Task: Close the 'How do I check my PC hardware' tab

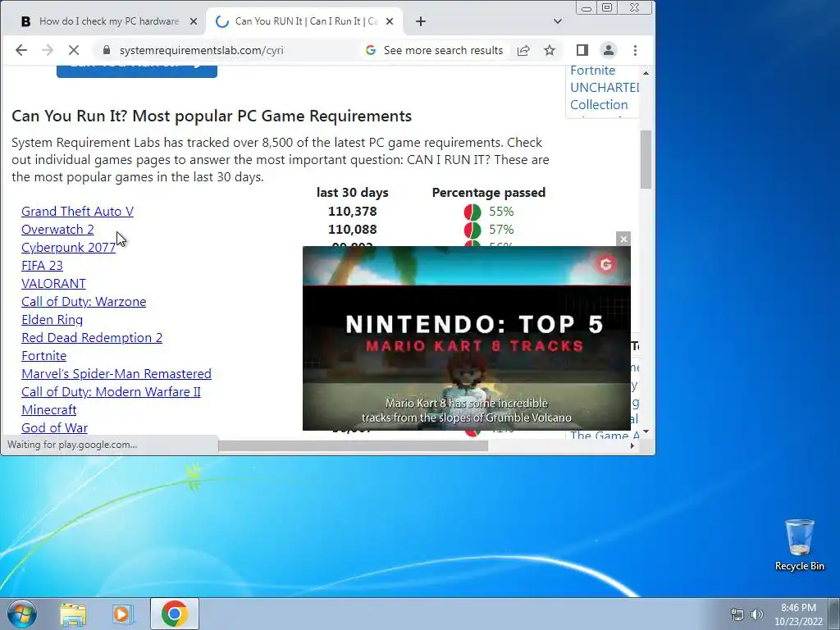Action: pos(194,21)
